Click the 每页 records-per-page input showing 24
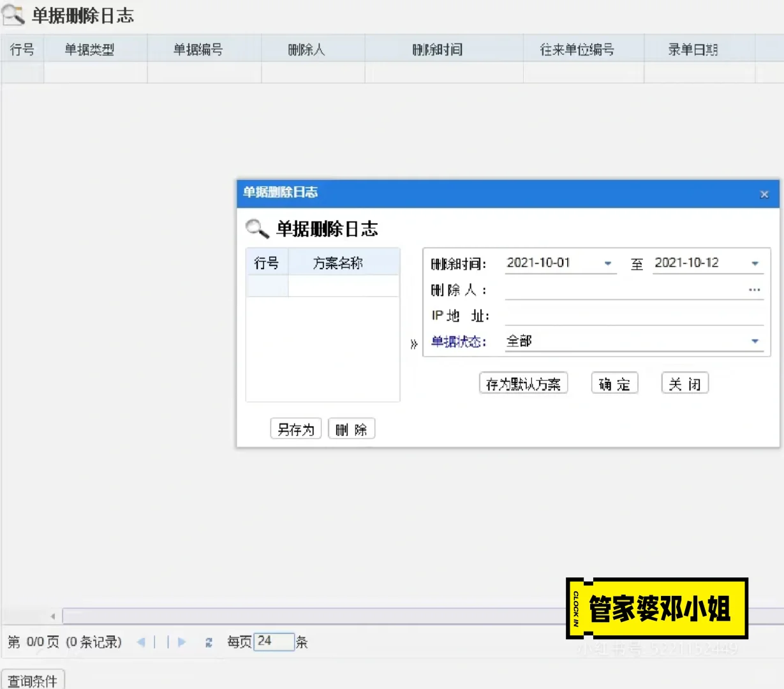The height and width of the screenshot is (689, 784). point(274,642)
